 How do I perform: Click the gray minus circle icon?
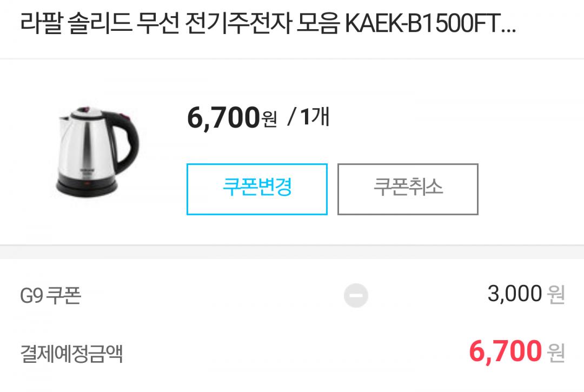tap(356, 295)
